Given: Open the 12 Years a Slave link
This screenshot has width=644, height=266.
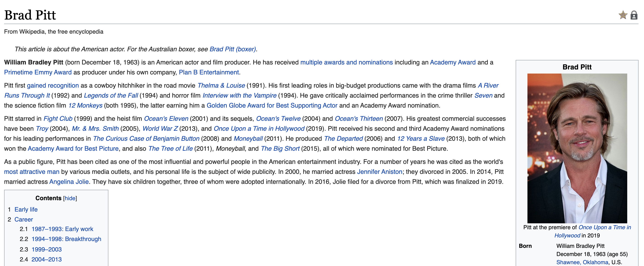Looking at the screenshot, I should point(421,139).
